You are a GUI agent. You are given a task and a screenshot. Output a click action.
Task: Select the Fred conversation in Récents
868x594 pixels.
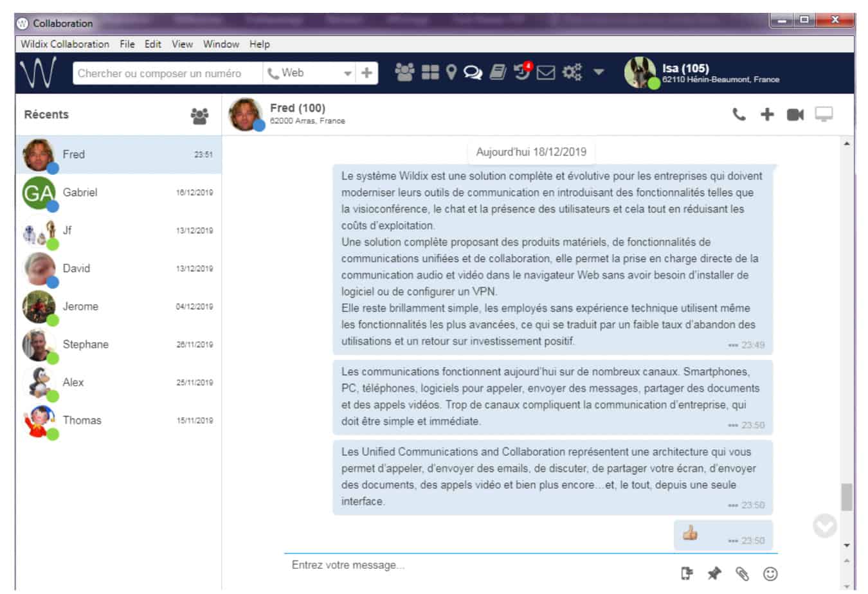pyautogui.click(x=118, y=154)
